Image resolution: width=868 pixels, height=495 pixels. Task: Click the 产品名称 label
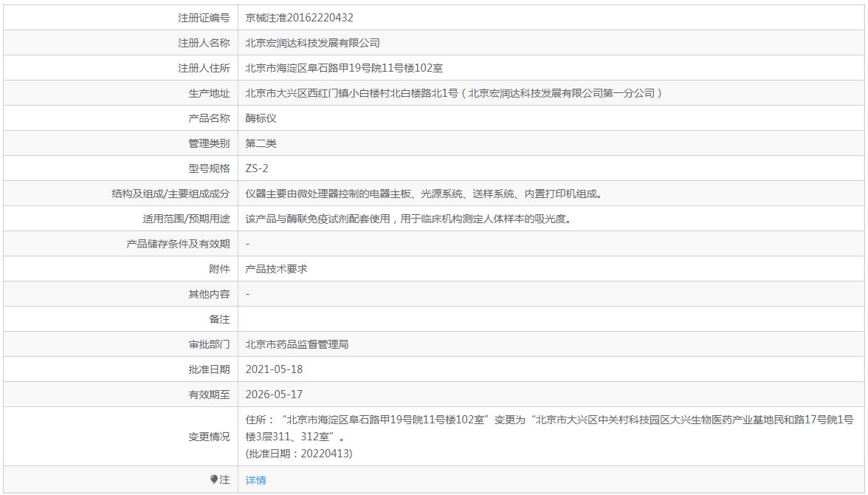point(209,118)
